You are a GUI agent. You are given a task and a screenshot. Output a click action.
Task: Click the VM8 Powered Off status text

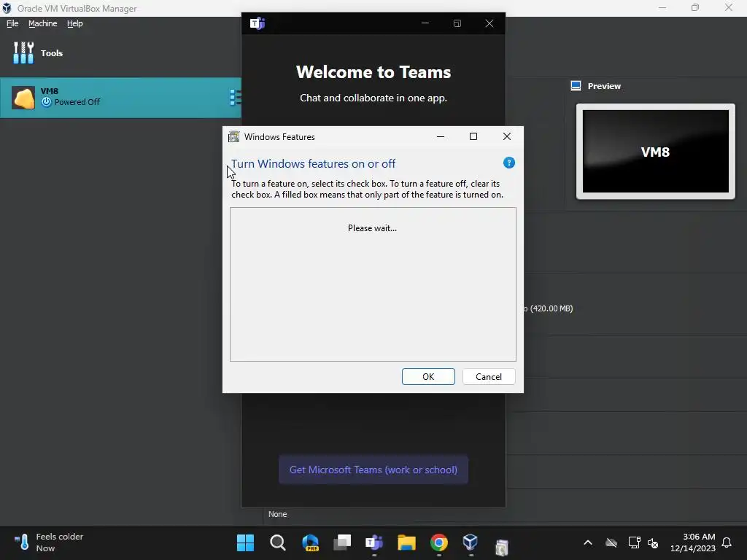click(77, 102)
